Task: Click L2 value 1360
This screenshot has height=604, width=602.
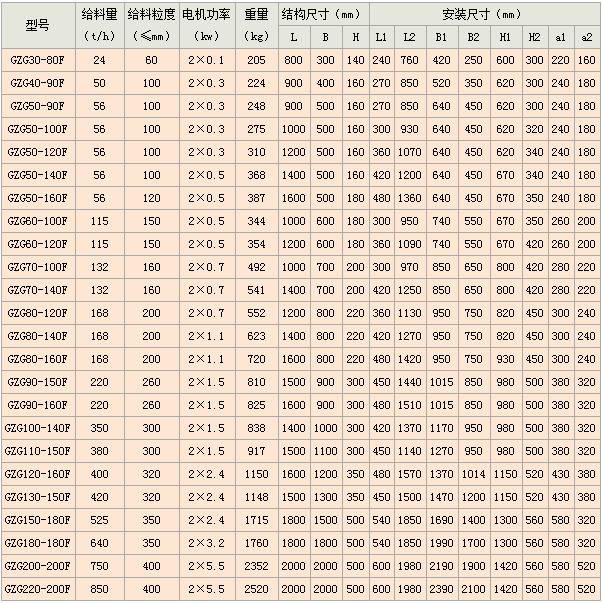Action: pyautogui.click(x=409, y=198)
